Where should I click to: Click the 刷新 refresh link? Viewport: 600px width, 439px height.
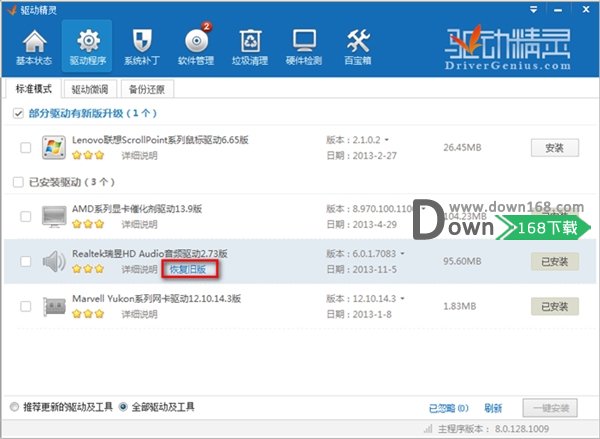(493, 408)
